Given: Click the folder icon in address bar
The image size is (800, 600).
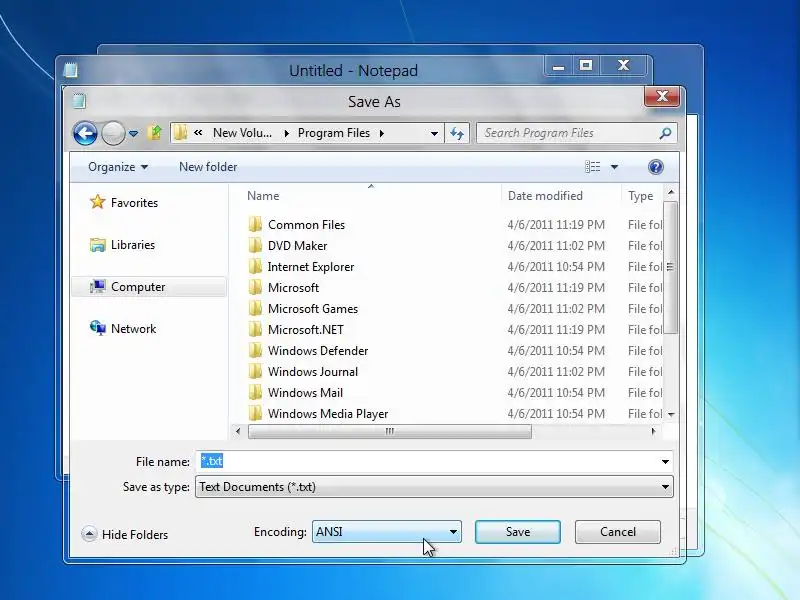Looking at the screenshot, I should point(180,133).
